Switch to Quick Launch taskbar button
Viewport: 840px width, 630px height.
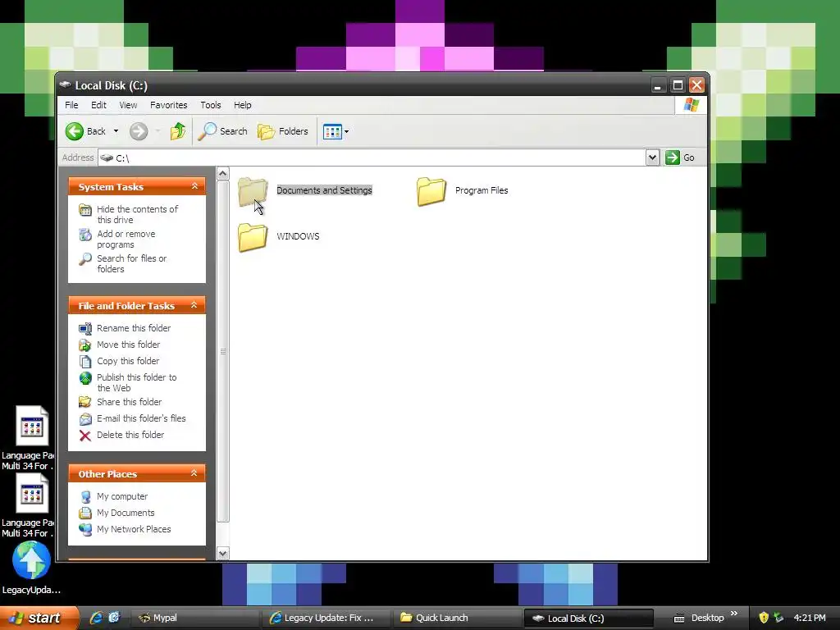point(458,619)
